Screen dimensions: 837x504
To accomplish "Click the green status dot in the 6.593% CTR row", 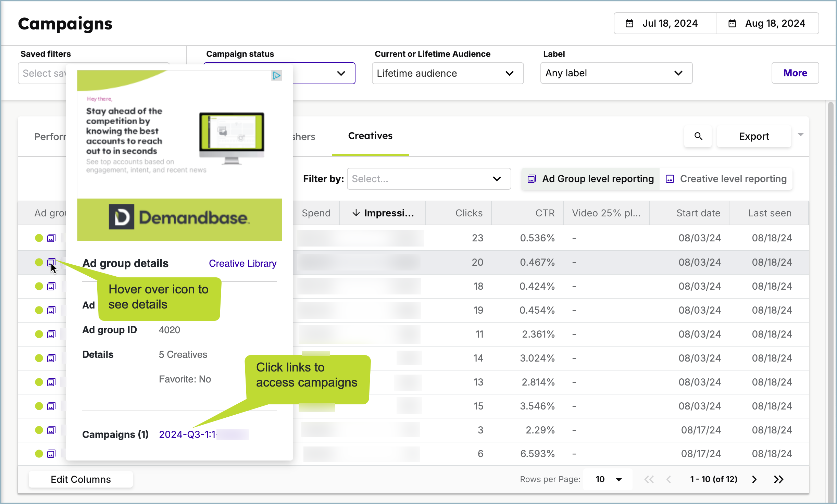I will tap(39, 454).
